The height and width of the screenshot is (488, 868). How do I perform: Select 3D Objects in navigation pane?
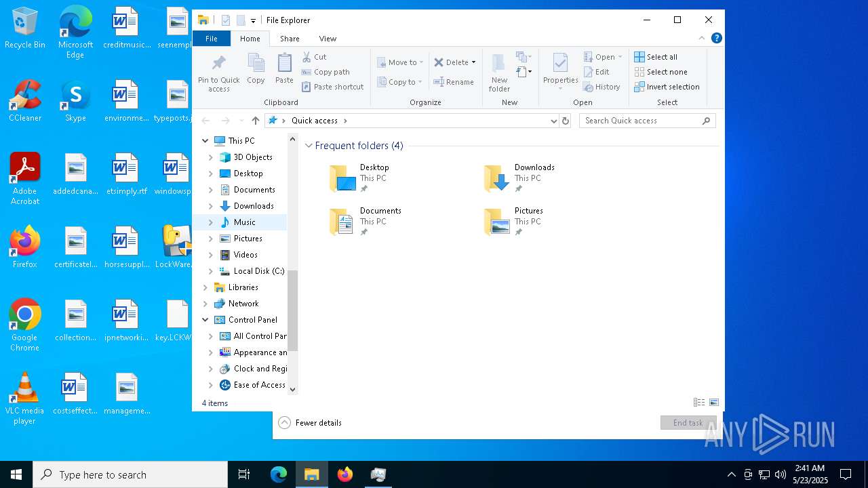point(253,157)
